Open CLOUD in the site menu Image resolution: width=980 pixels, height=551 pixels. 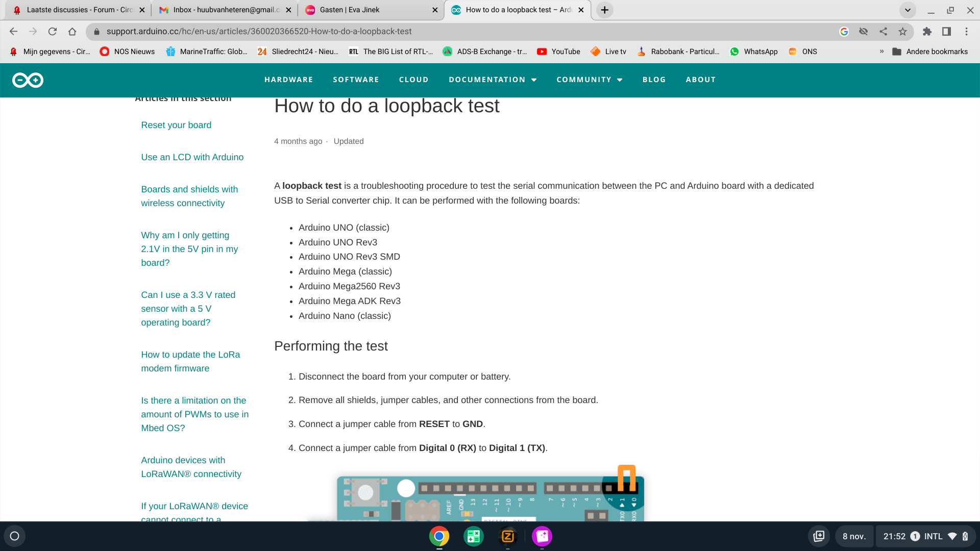pyautogui.click(x=413, y=80)
